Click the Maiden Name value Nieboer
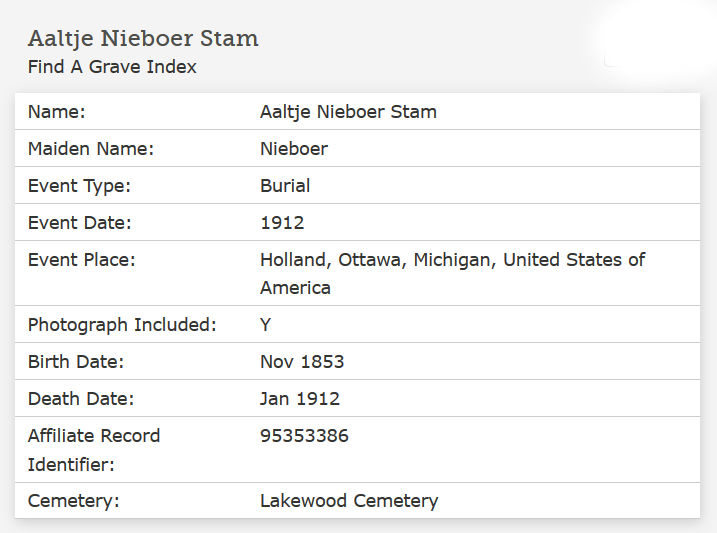This screenshot has height=533, width=717. pyautogui.click(x=294, y=149)
